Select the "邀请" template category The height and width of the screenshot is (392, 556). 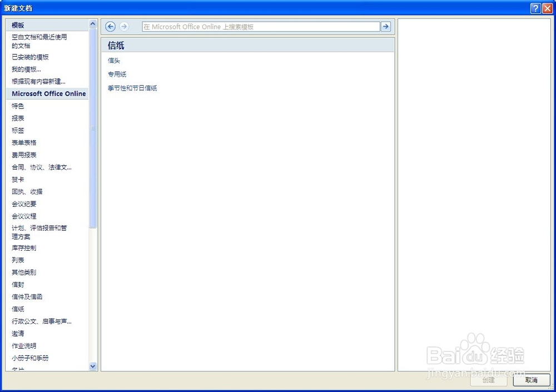[x=17, y=333]
